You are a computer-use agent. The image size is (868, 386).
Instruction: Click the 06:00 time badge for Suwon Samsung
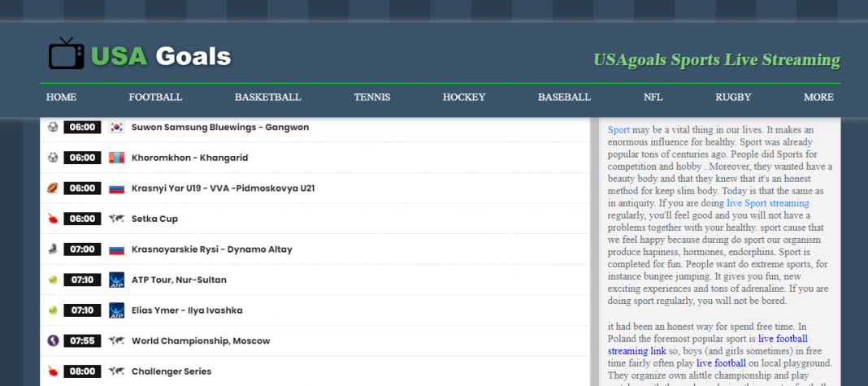[82, 128]
